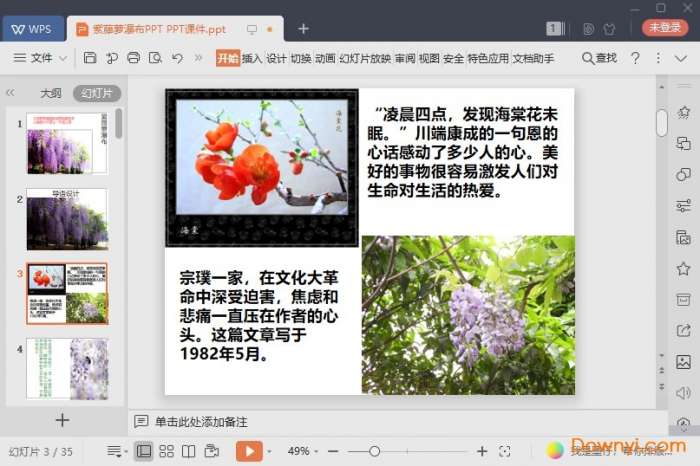This screenshot has width=700, height=466.
Task: Click the 查找 search button
Action: point(599,58)
